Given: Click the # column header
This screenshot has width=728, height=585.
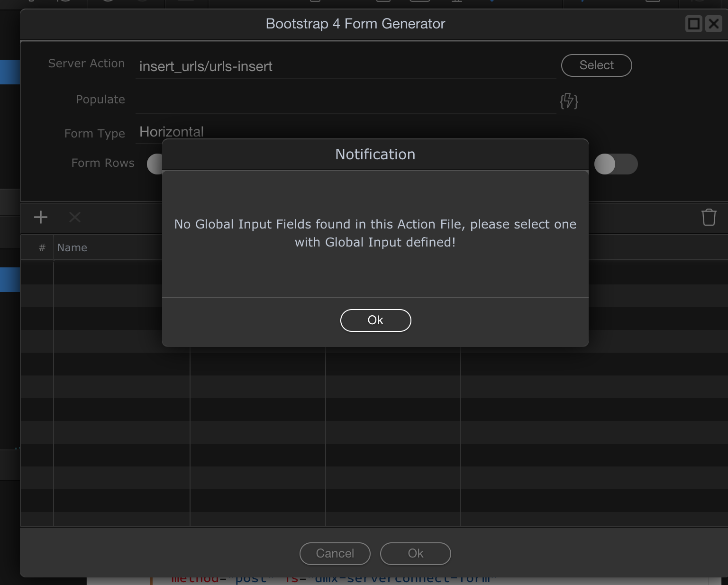Looking at the screenshot, I should click(x=42, y=247).
